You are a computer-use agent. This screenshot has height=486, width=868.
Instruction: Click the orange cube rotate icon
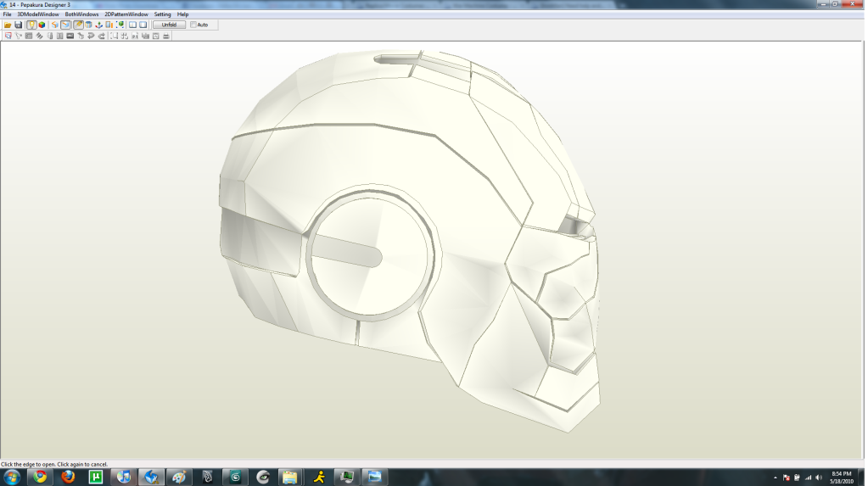coord(55,25)
